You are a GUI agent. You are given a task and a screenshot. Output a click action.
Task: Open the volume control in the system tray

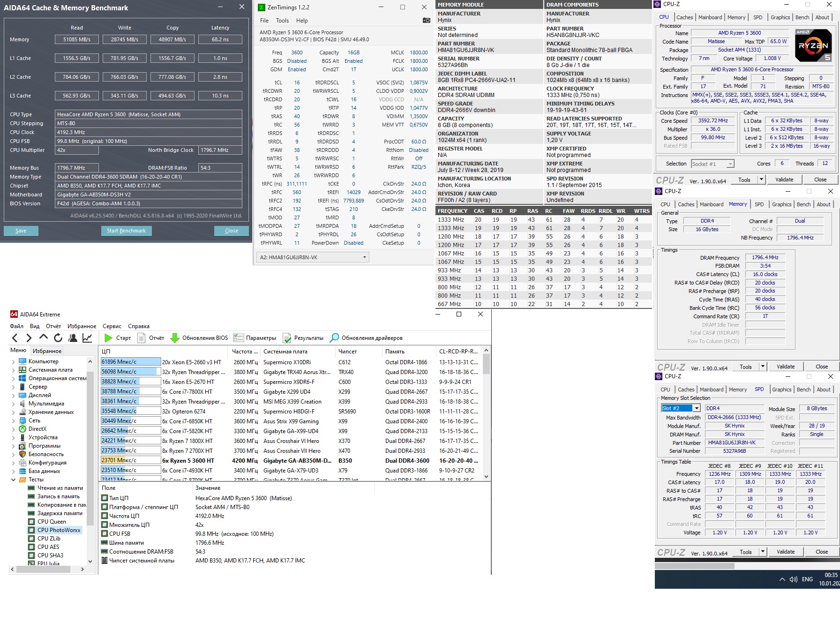[794, 579]
